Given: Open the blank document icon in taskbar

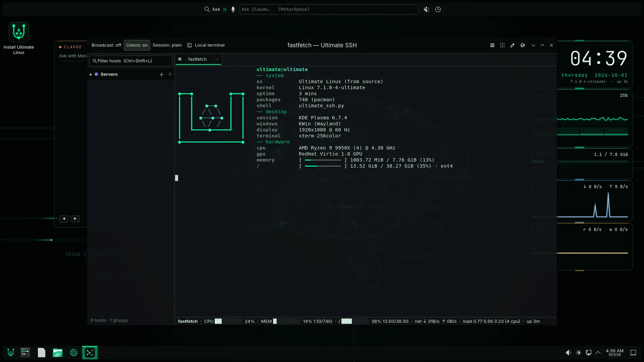Looking at the screenshot, I should pos(41,353).
